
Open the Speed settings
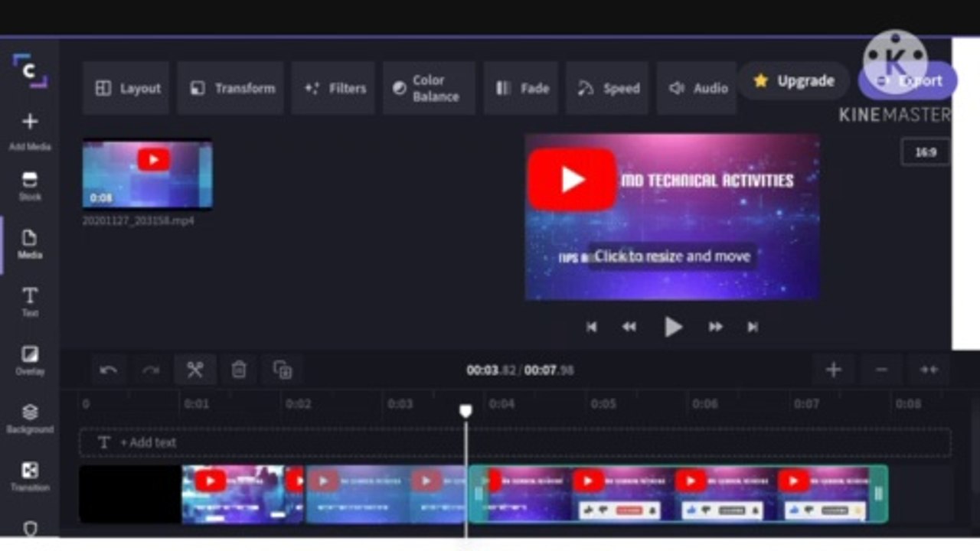(x=607, y=88)
